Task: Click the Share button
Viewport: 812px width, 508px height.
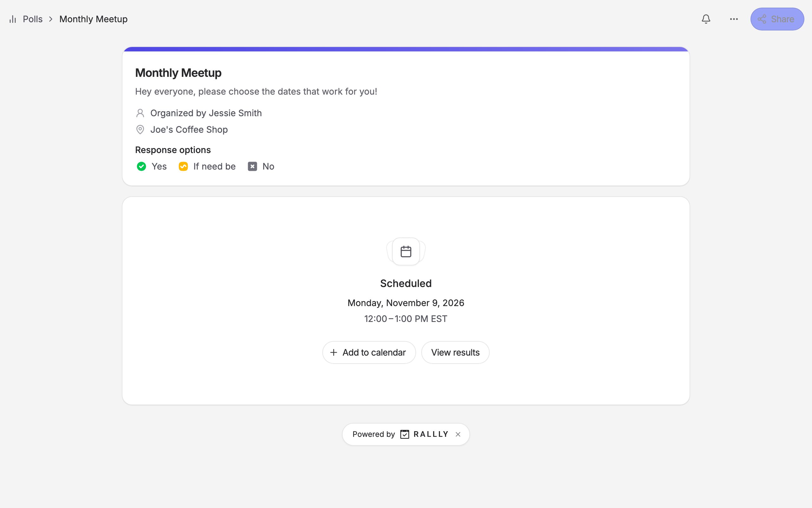Action: click(x=777, y=19)
